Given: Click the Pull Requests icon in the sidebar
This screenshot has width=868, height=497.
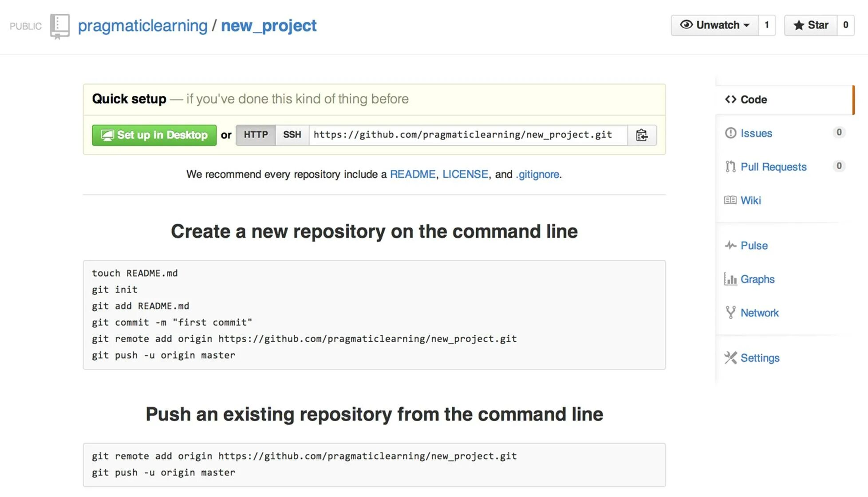Looking at the screenshot, I should [x=730, y=167].
